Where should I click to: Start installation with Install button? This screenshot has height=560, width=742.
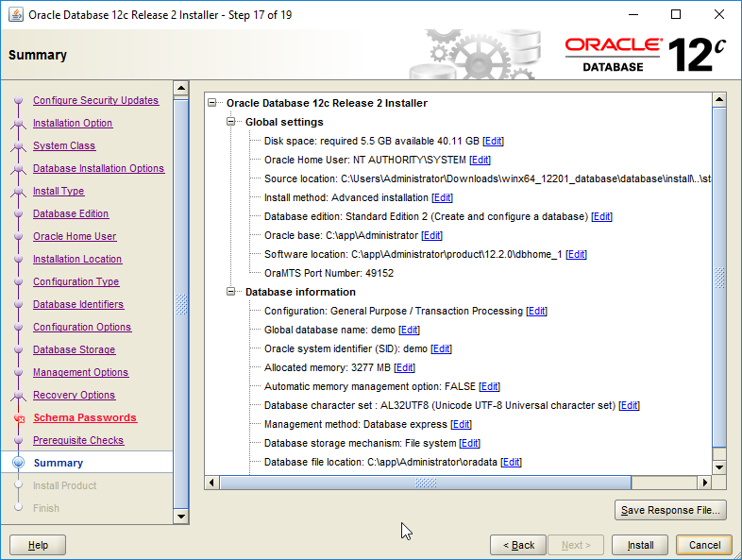(x=640, y=545)
